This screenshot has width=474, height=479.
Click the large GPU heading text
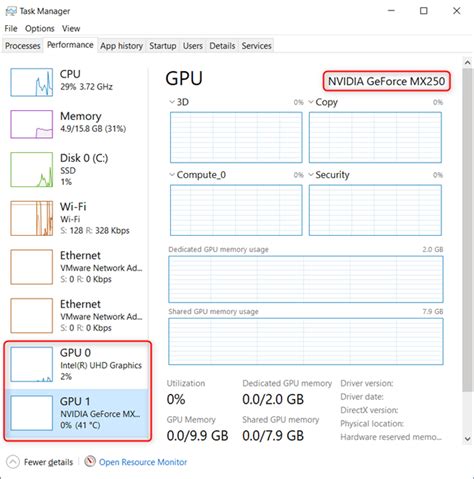(x=184, y=79)
